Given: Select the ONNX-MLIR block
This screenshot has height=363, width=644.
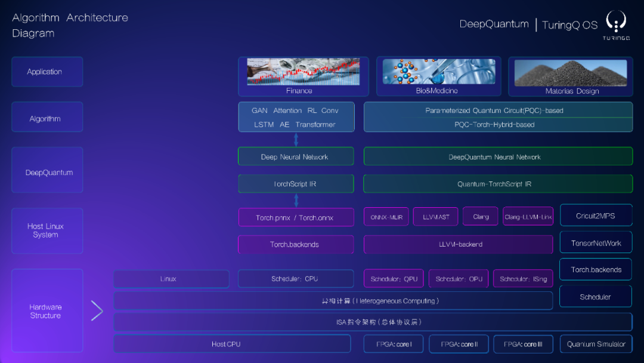Looking at the screenshot, I should pyautogui.click(x=386, y=217).
